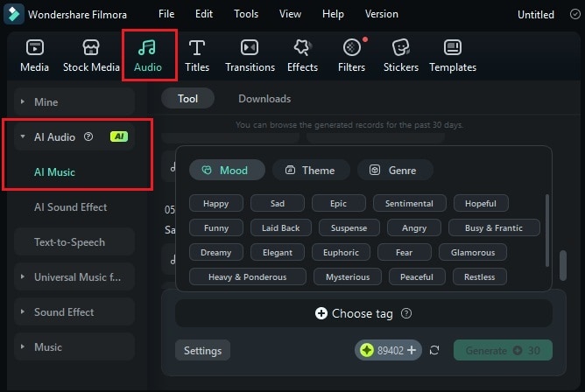Choose the Elegant tag
The height and width of the screenshot is (392, 585).
point(278,252)
